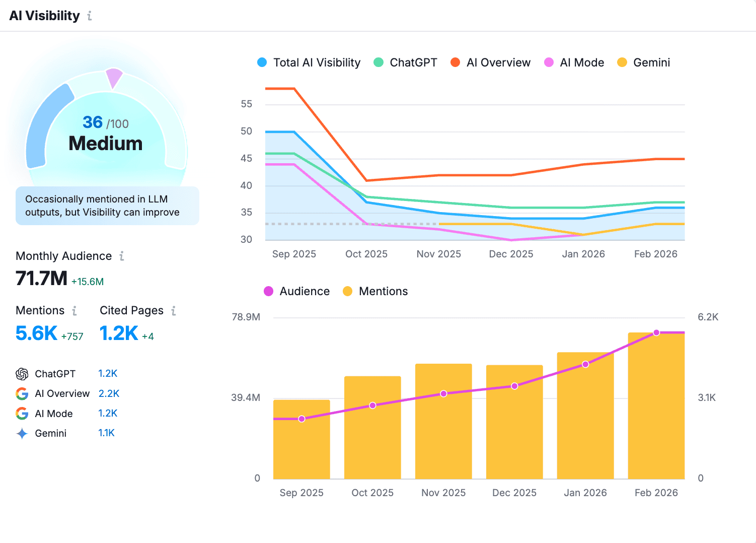Select the +15.6M audience change

click(x=88, y=282)
